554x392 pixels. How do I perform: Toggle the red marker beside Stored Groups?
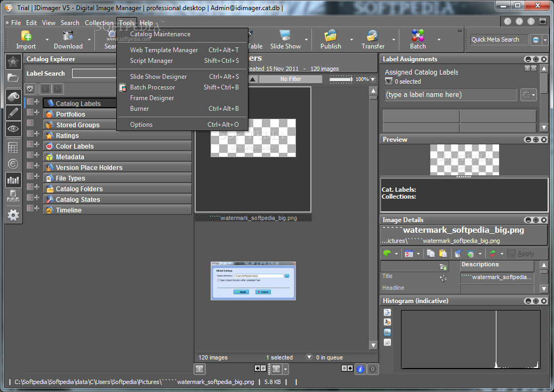click(x=30, y=123)
